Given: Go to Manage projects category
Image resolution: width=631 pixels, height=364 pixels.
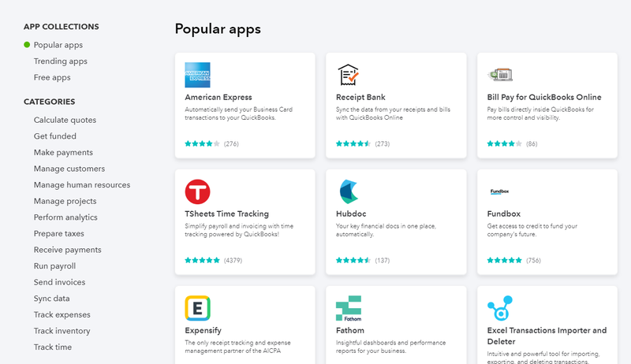Looking at the screenshot, I should pyautogui.click(x=65, y=201).
